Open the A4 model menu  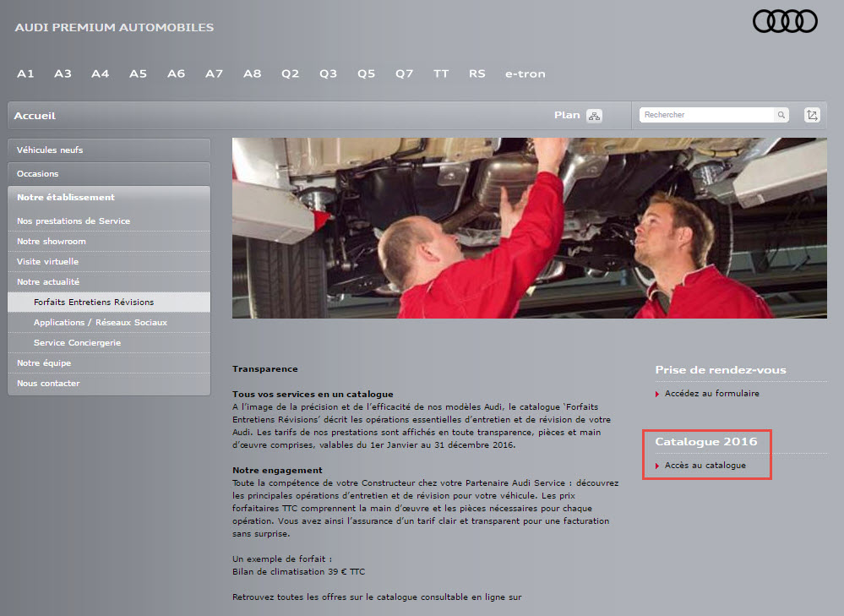pyautogui.click(x=101, y=74)
